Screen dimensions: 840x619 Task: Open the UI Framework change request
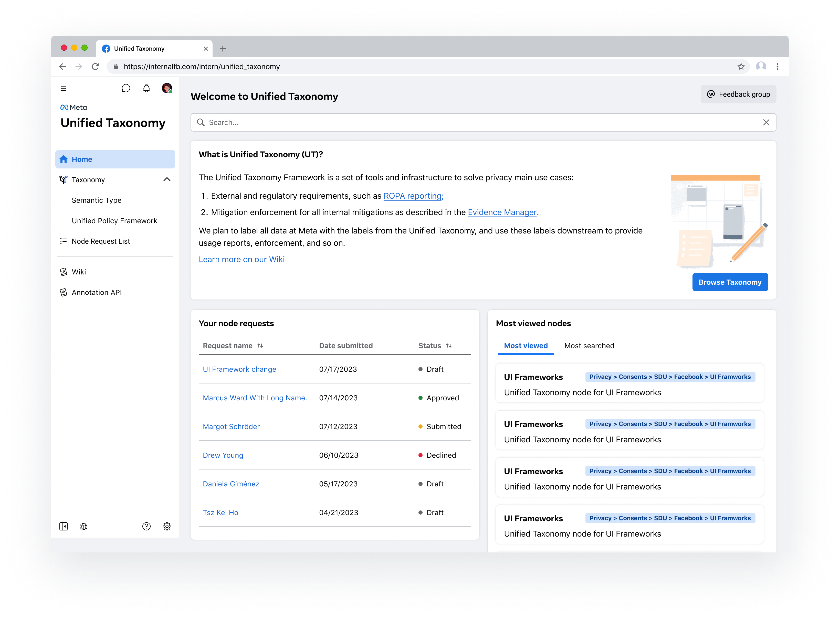(x=239, y=369)
